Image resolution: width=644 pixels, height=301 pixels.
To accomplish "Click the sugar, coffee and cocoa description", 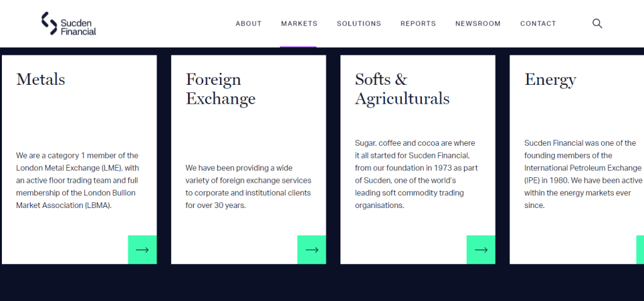I will click(415, 174).
